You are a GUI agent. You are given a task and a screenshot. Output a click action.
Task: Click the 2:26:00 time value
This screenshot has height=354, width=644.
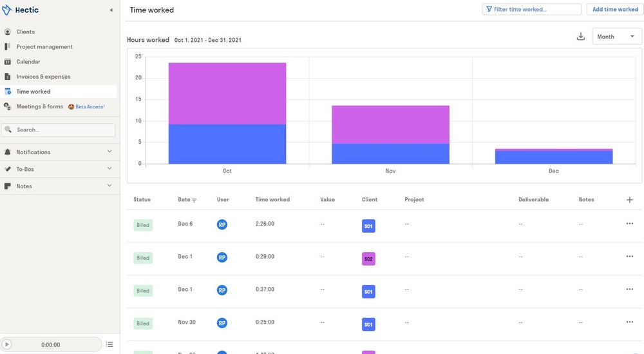(265, 224)
